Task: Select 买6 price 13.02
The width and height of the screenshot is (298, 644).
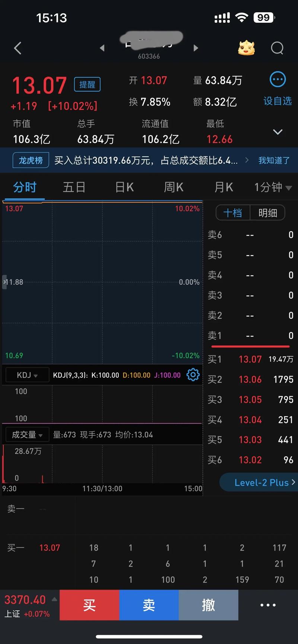Action: click(250, 460)
